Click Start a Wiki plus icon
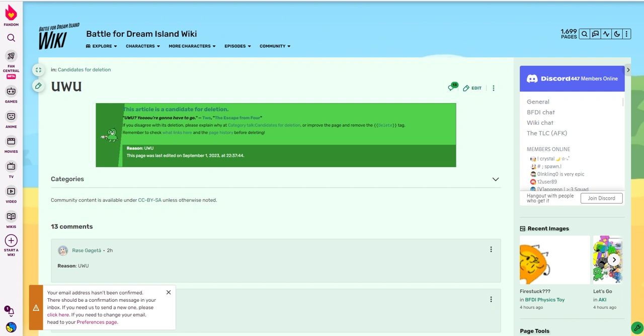Image resolution: width=644 pixels, height=336 pixels. [11, 240]
